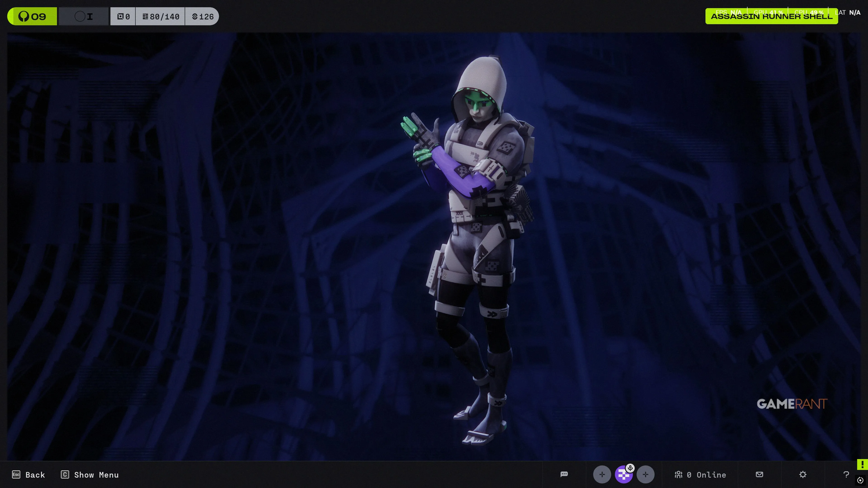Image resolution: width=868 pixels, height=488 pixels.
Task: Click the 80/140 vault capacity counter
Action: tap(160, 16)
